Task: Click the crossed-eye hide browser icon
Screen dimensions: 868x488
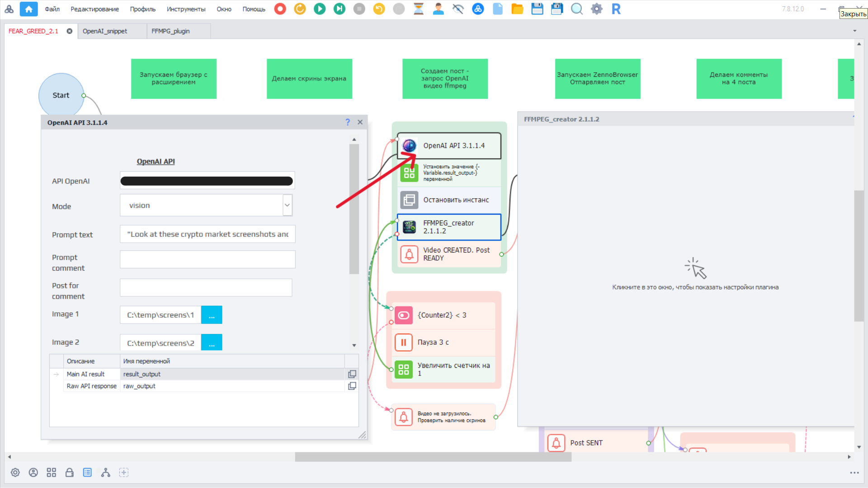Action: tap(458, 9)
